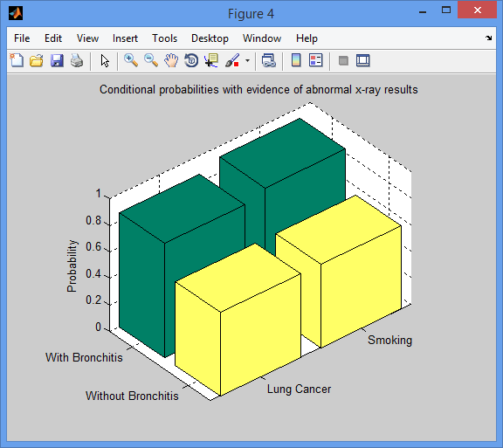Image resolution: width=503 pixels, height=448 pixels.
Task: Insert colorbar using the toolbar icon
Action: [x=296, y=60]
